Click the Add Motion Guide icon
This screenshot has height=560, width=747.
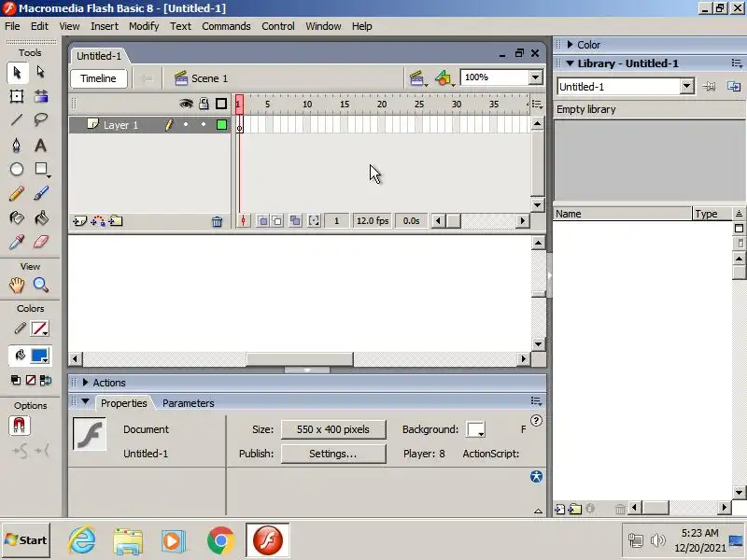98,221
